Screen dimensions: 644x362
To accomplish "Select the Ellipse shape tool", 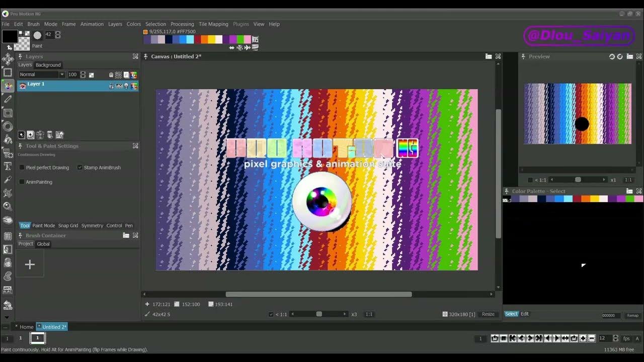I will pyautogui.click(x=8, y=126).
